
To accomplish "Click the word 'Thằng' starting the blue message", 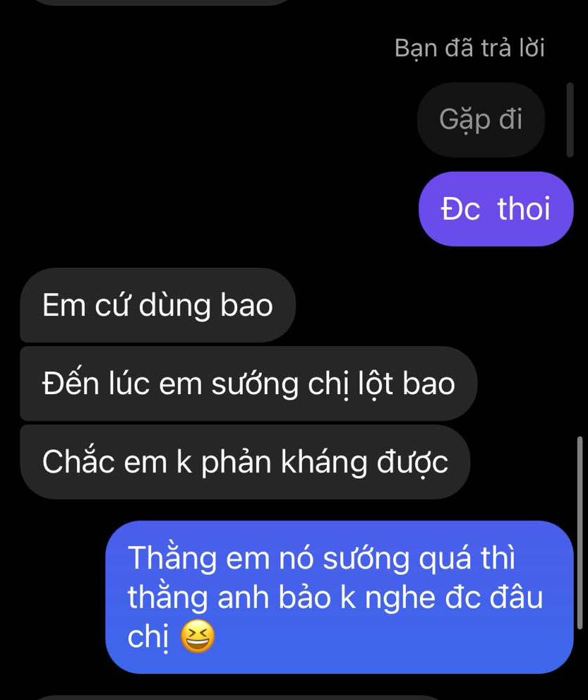I will click(172, 559).
